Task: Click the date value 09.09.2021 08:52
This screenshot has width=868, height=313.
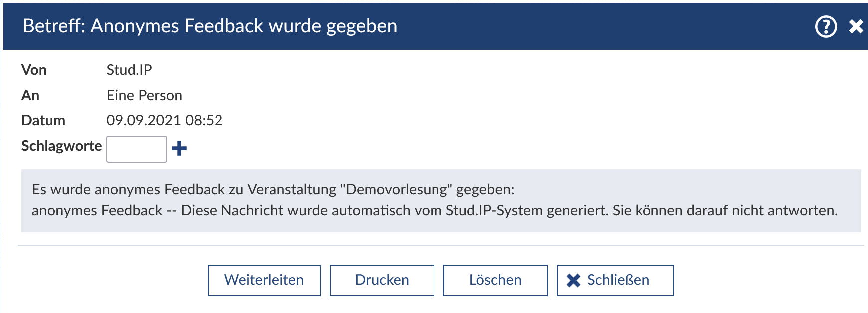Action: pyautogui.click(x=164, y=120)
